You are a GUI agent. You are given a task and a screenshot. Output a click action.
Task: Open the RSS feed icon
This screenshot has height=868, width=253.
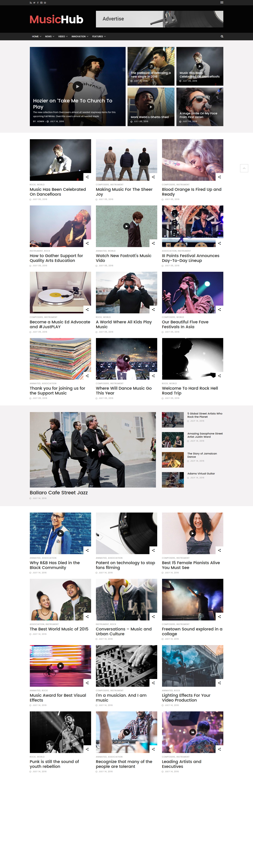31,2
